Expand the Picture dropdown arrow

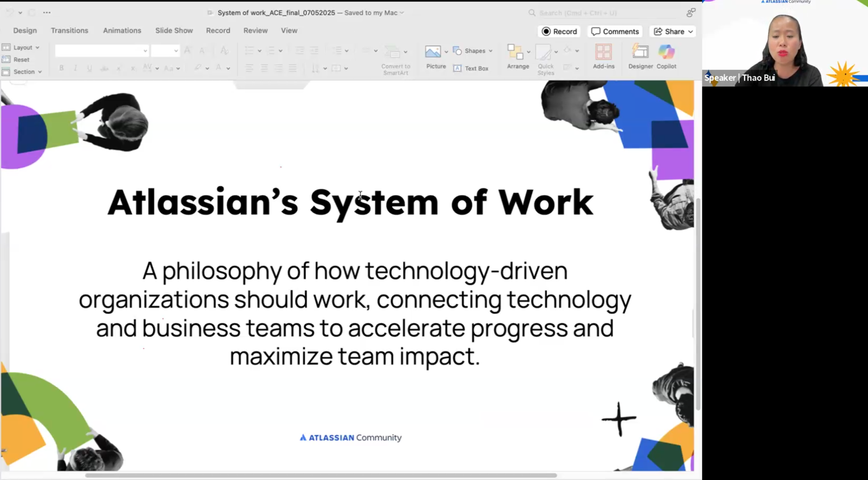(446, 52)
